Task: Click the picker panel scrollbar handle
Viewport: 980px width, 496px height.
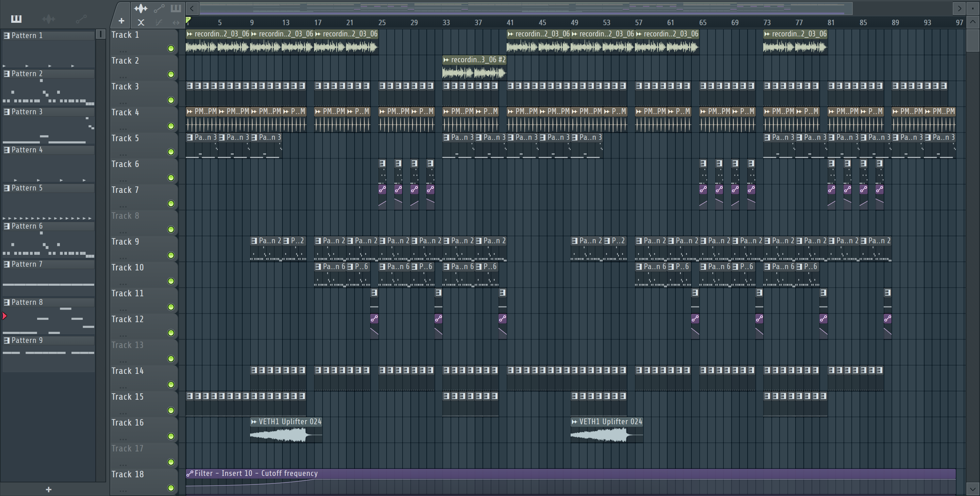Action: 100,34
